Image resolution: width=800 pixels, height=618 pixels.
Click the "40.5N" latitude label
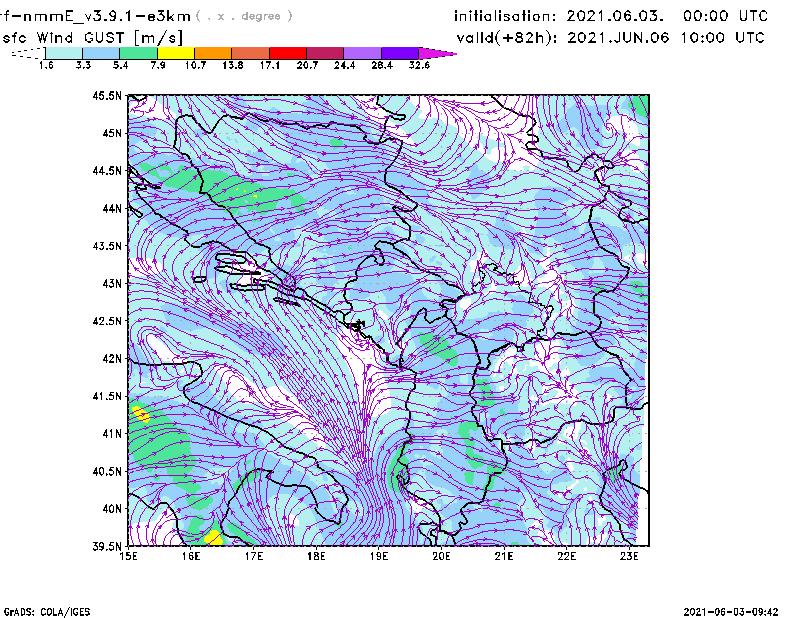[x=107, y=471]
